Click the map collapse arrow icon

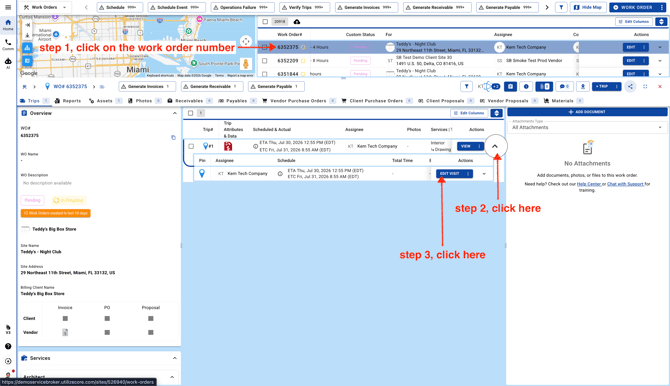click(27, 25)
